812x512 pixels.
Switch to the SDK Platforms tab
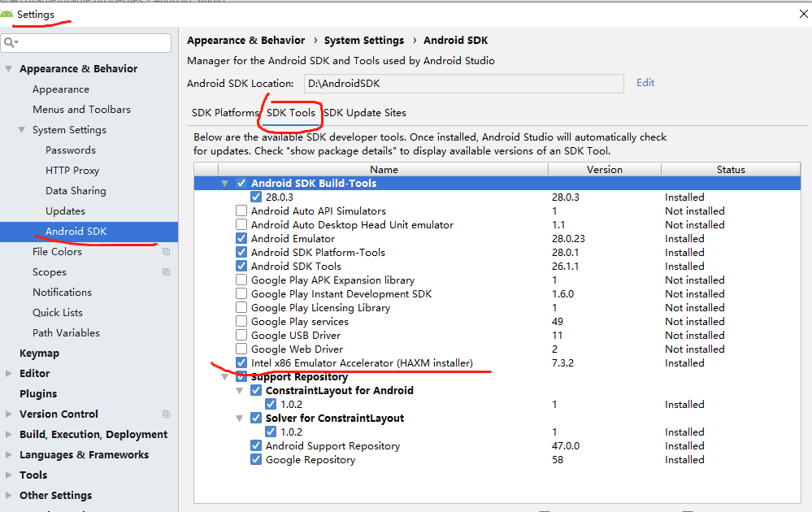coord(225,113)
